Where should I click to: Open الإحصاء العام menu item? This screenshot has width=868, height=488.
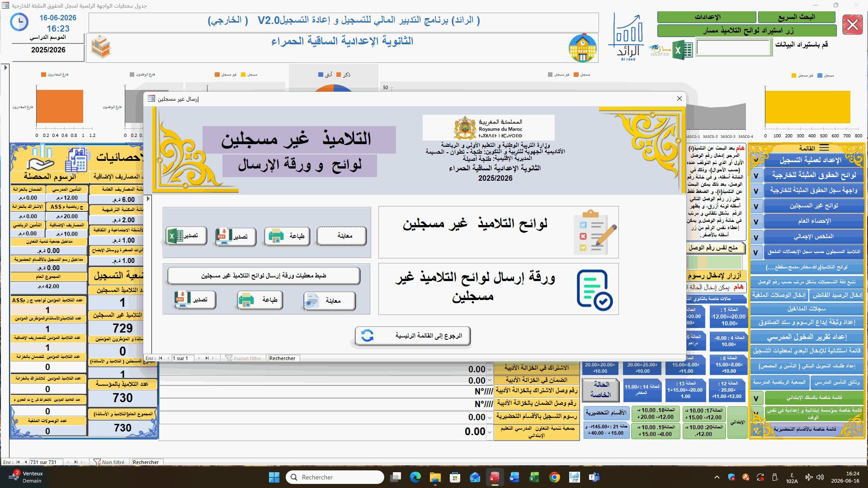pos(813,221)
